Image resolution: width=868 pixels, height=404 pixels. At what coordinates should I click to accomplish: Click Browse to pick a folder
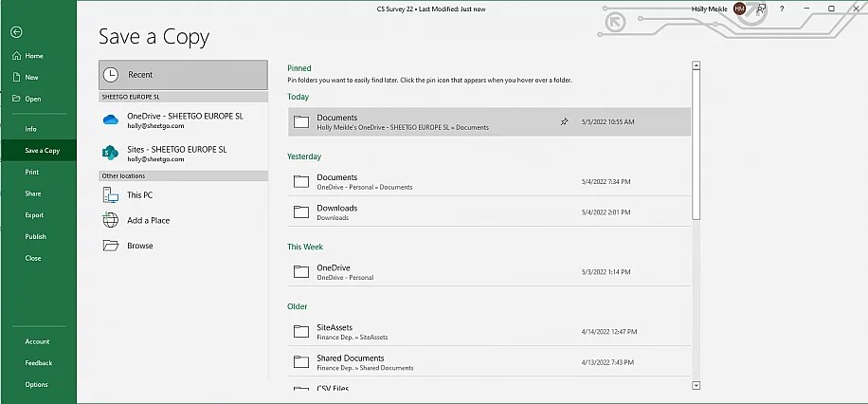[x=183, y=246]
